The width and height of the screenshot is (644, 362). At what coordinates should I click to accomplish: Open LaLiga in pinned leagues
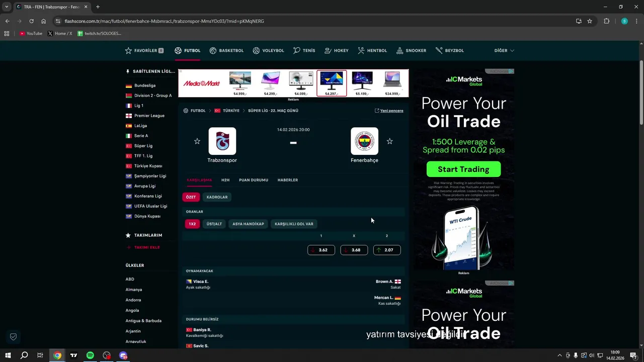click(x=140, y=126)
